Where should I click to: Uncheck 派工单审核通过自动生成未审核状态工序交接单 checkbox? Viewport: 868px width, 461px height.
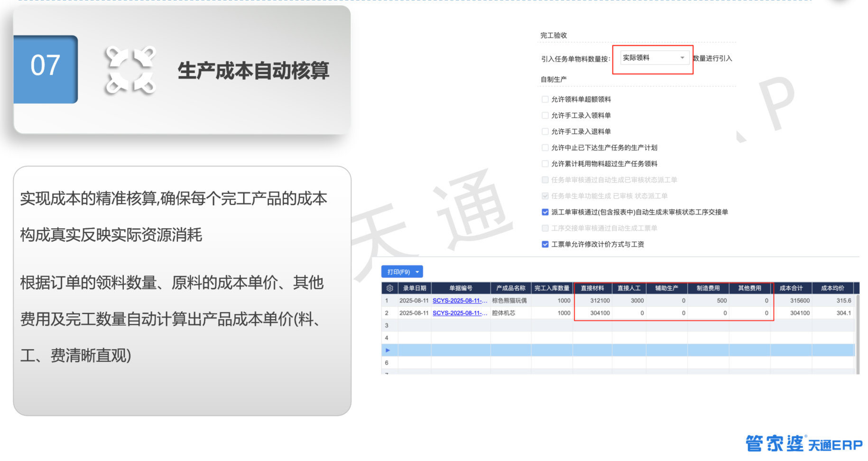coord(545,212)
